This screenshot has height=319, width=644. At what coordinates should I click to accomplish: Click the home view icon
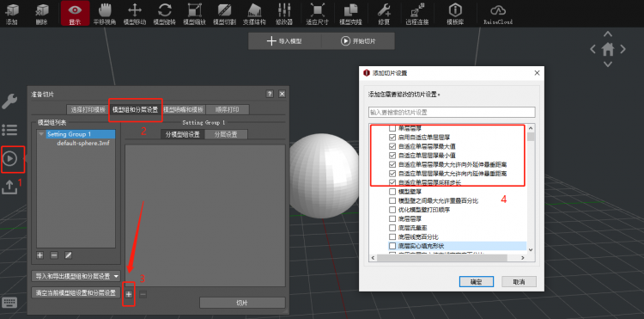tap(608, 49)
